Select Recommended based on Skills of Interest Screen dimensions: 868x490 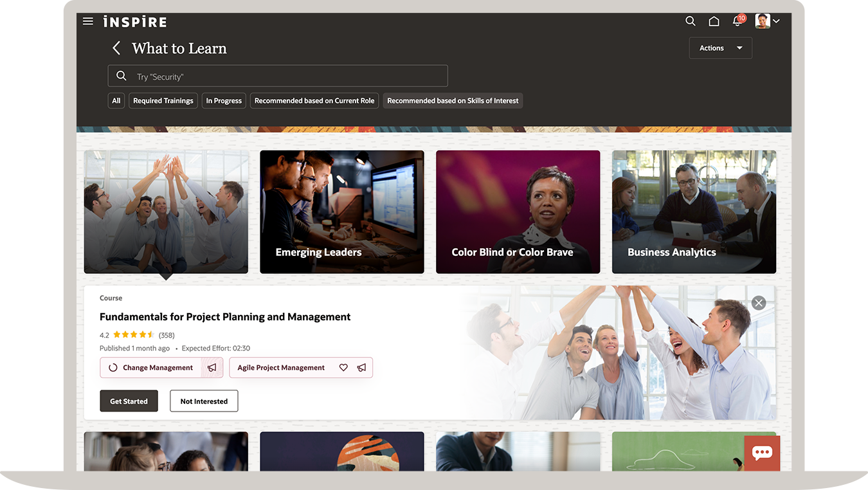pyautogui.click(x=453, y=101)
